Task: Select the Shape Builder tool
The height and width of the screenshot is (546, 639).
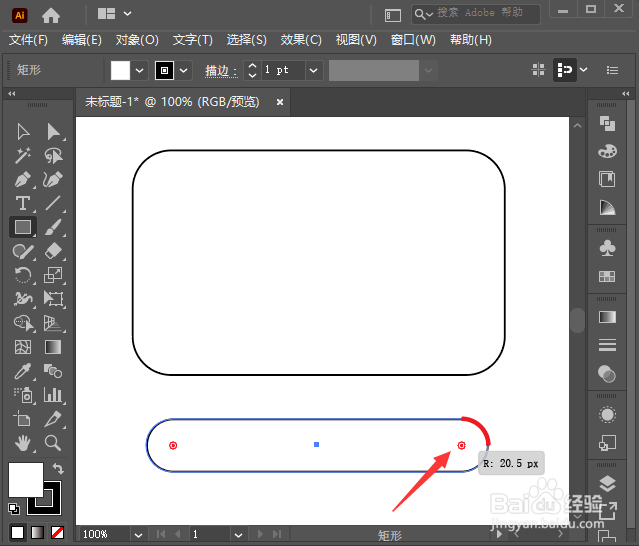Action: coord(24,323)
